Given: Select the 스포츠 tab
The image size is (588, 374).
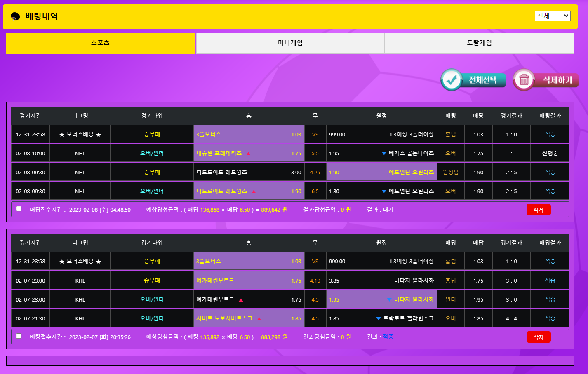Looking at the screenshot, I should click(101, 43).
